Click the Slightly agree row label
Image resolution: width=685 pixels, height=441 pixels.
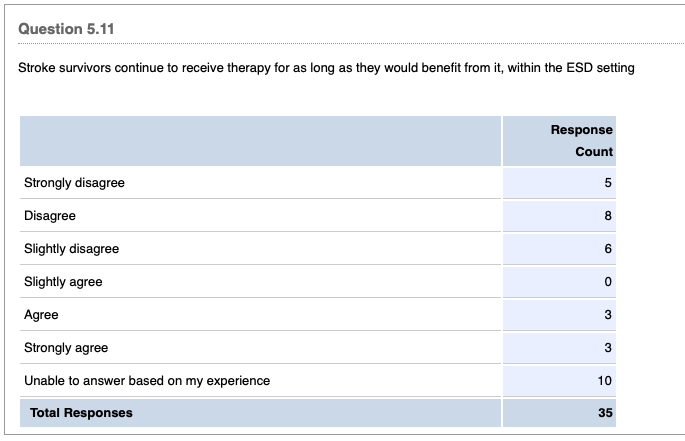[x=63, y=282]
